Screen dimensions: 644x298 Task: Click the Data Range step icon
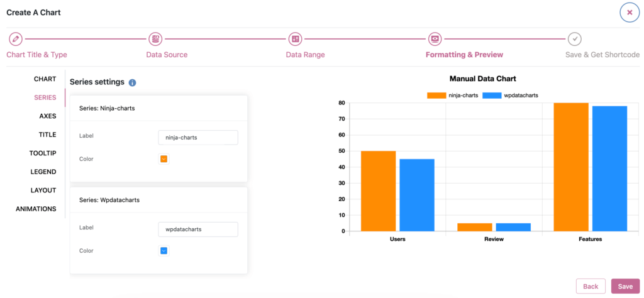coord(295,40)
